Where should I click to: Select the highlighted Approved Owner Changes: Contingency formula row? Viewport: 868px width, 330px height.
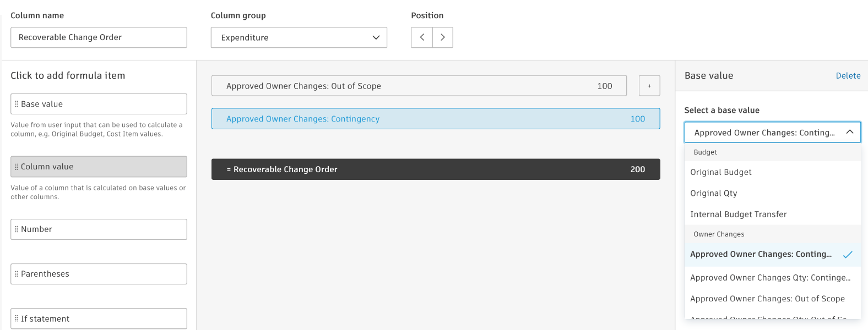pos(435,119)
